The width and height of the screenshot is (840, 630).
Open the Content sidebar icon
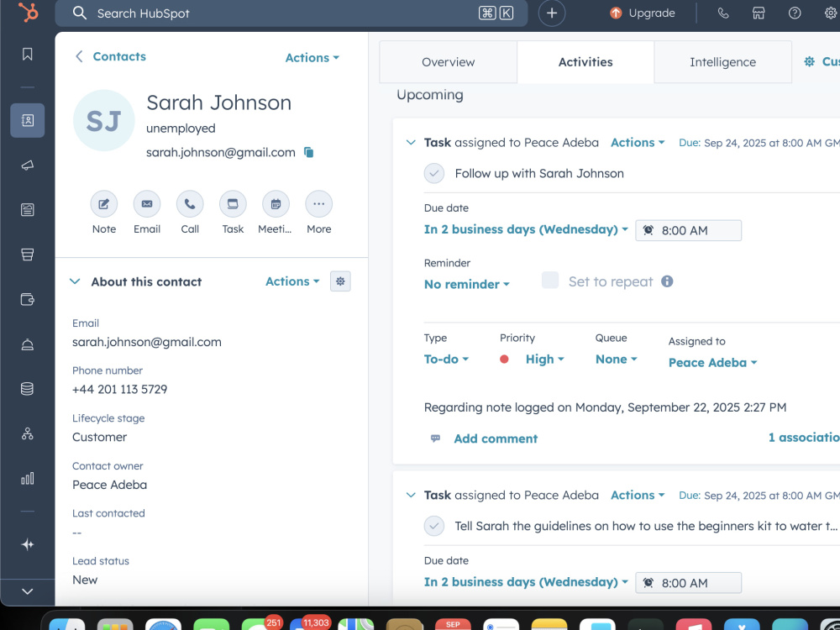(28, 209)
